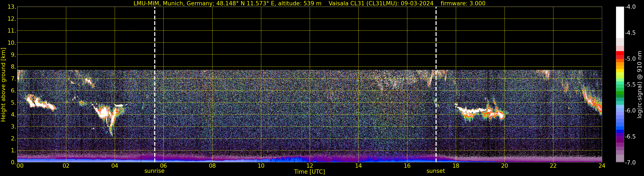Pick the green band in the colorbar
This screenshot has height=176, width=644.
620,94
